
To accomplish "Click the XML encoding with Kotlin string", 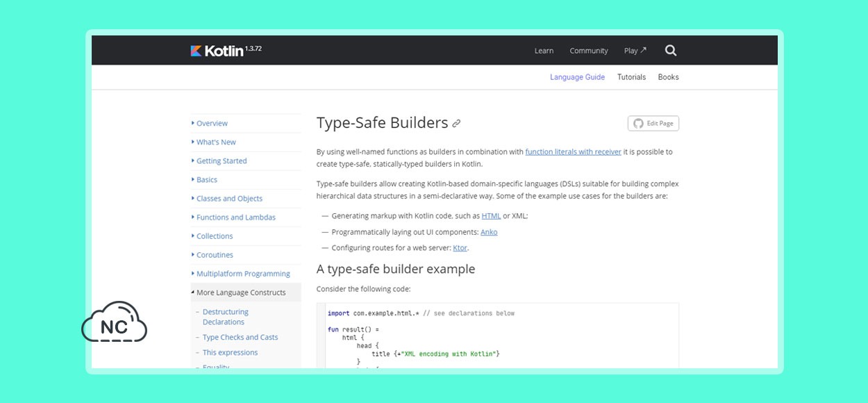I will (x=447, y=354).
